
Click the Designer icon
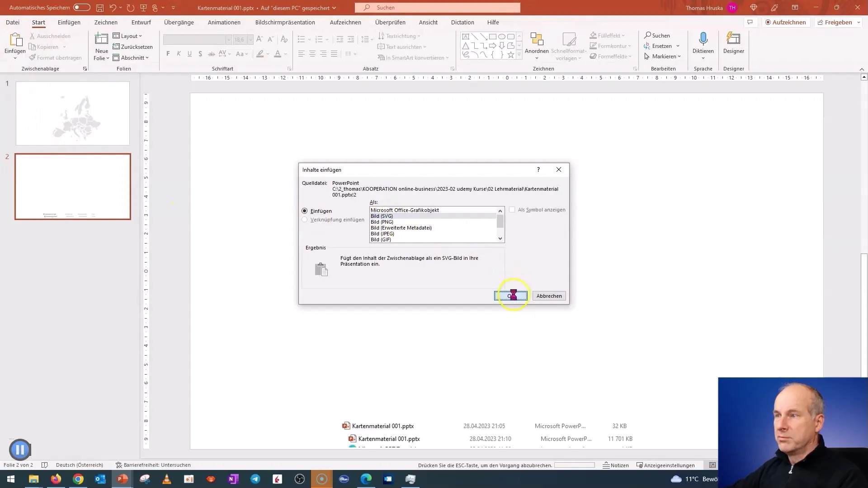pos(733,39)
